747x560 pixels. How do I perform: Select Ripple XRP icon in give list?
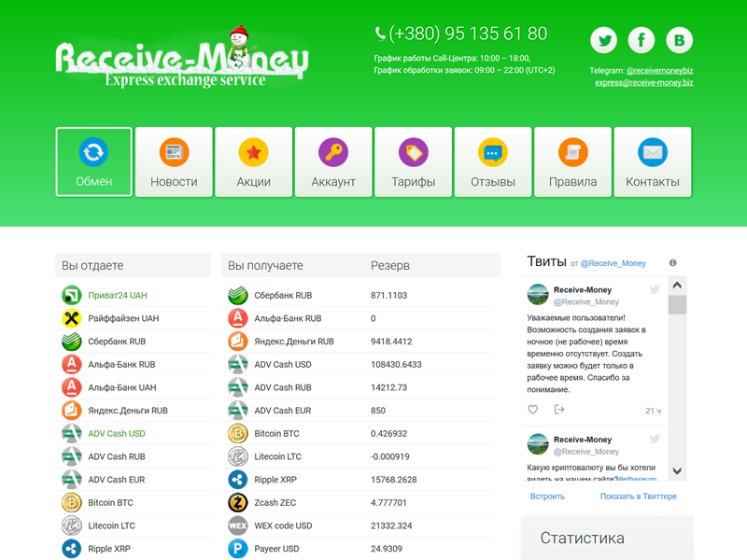click(72, 549)
